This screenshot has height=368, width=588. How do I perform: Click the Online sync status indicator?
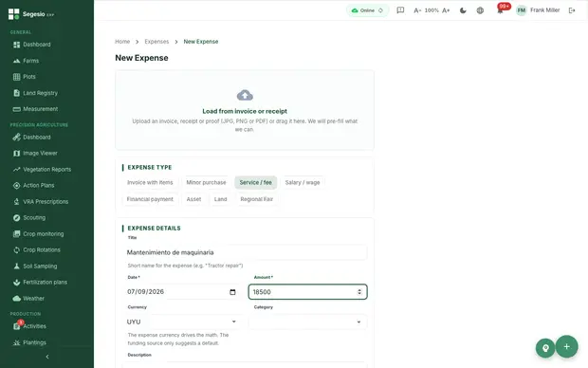367,10
